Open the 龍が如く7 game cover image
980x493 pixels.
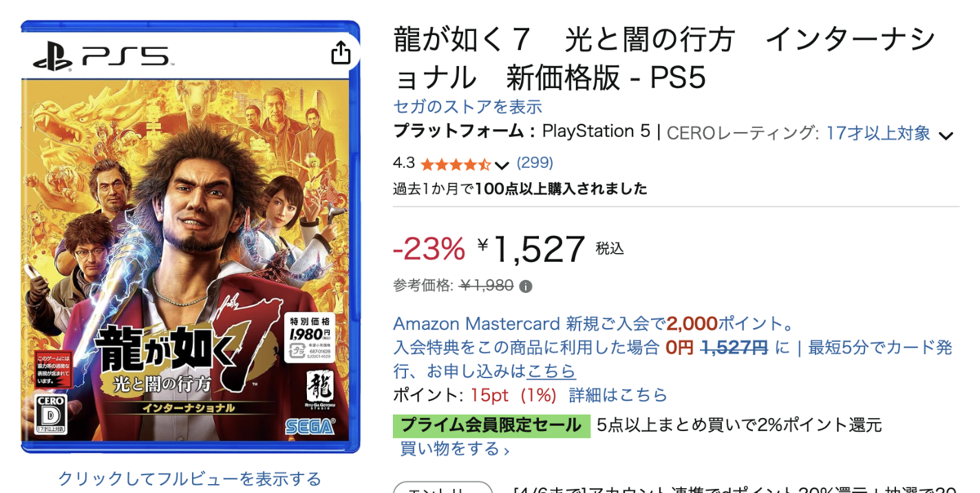point(190,237)
